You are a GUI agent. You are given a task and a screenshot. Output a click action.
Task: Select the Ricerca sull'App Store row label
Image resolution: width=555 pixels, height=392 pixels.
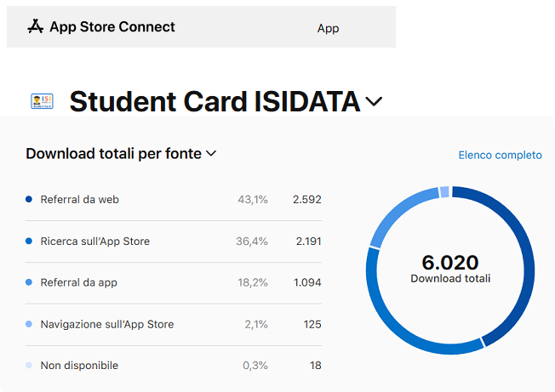pyautogui.click(x=94, y=241)
